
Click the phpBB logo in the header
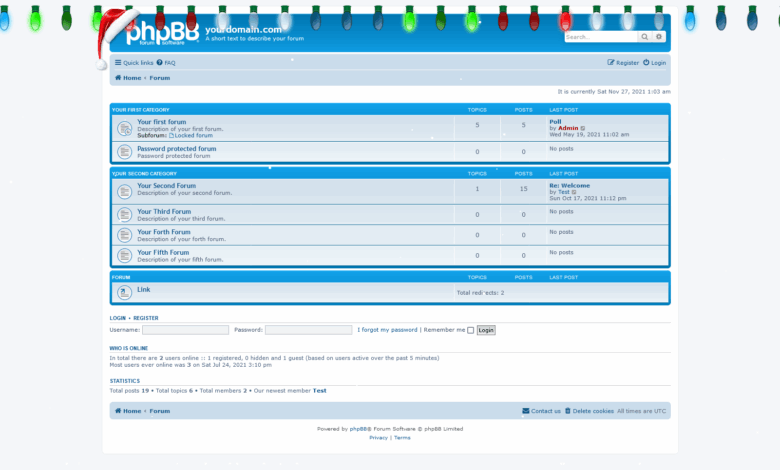click(x=160, y=33)
